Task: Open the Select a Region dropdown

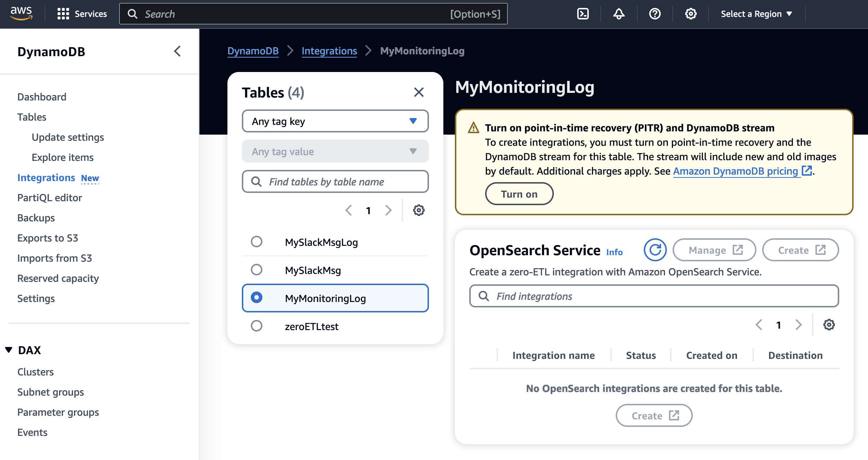Action: 756,14
